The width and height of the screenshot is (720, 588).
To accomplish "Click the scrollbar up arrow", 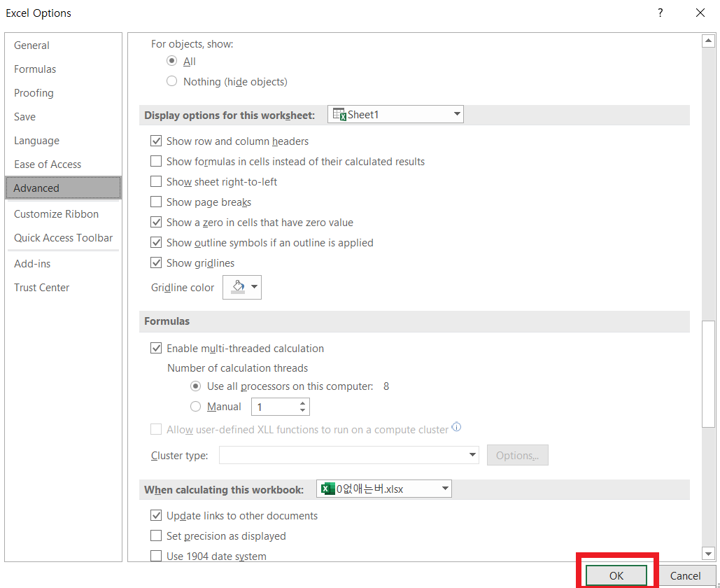I will [708, 41].
